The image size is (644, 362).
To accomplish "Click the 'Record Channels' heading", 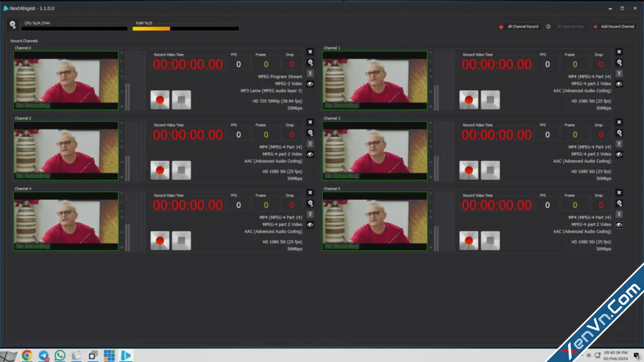I will pyautogui.click(x=24, y=41).
